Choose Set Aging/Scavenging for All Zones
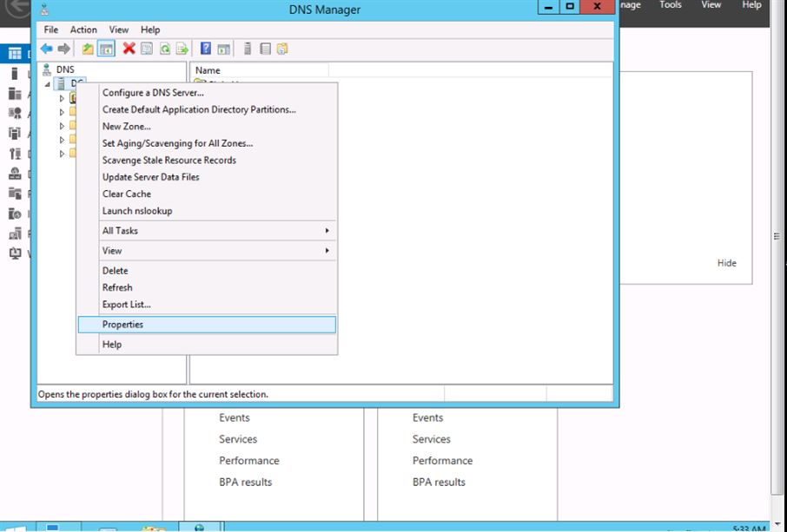 coord(207,143)
